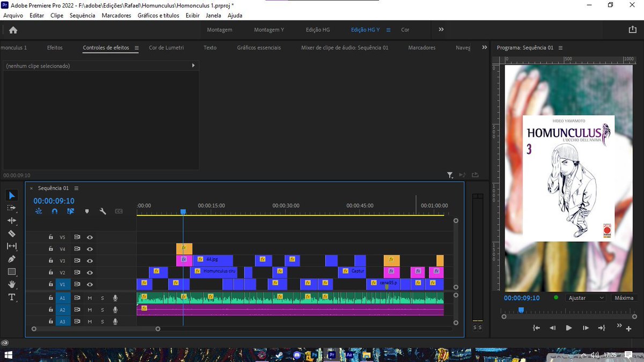Open the export share icon top right
Viewport: 644px width, 362px height.
(632, 29)
